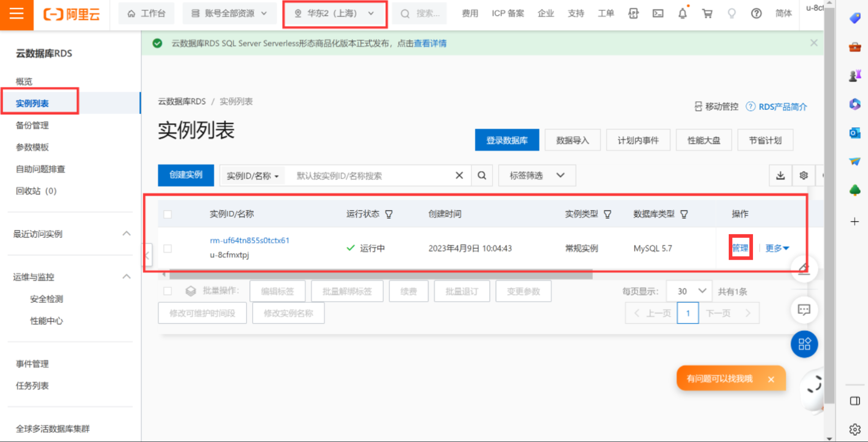The height and width of the screenshot is (442, 868).
Task: Click the browser sidebar plus icon
Action: (x=855, y=222)
